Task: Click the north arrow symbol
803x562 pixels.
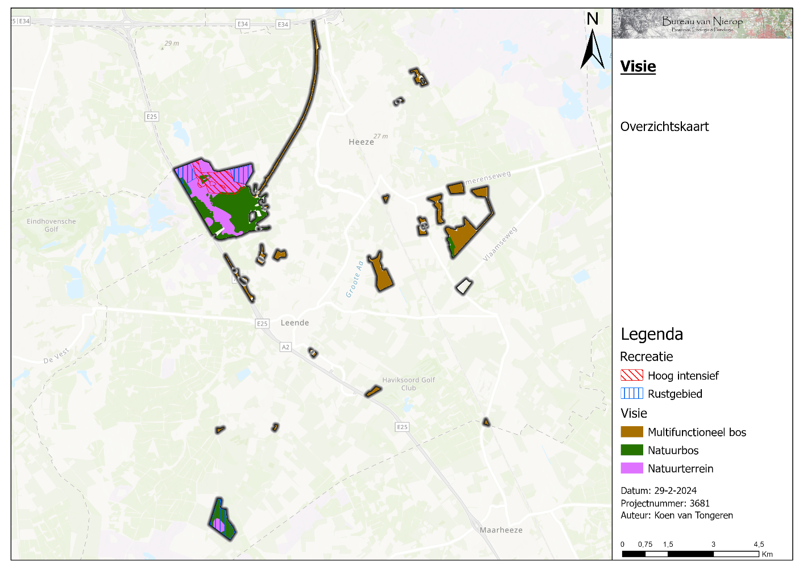Action: [x=592, y=40]
